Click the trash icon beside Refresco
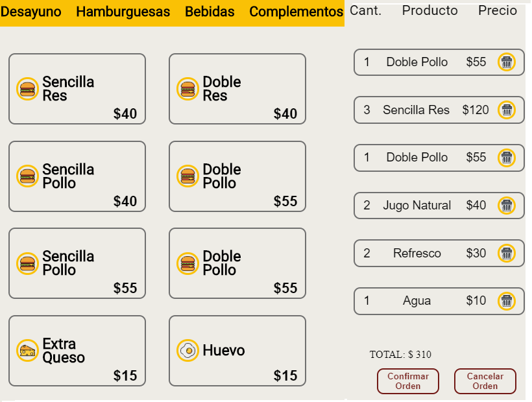This screenshot has width=532, height=402. pyautogui.click(x=507, y=254)
